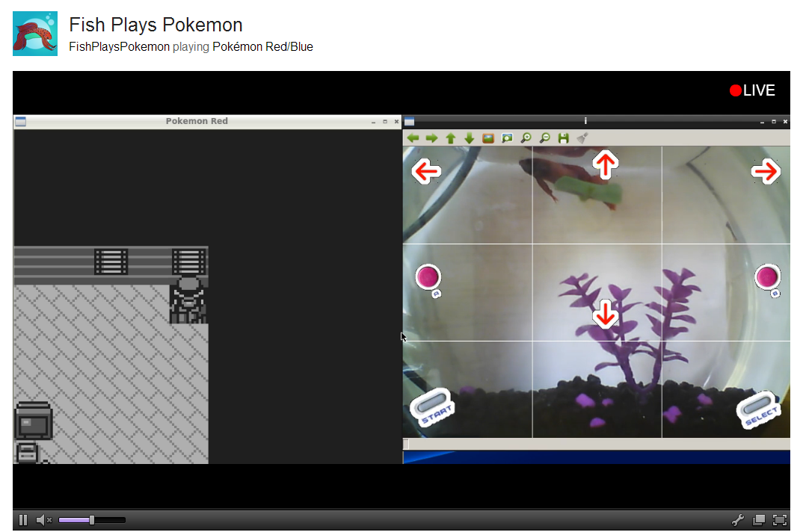Open the fish channel avatar image

pos(35,34)
